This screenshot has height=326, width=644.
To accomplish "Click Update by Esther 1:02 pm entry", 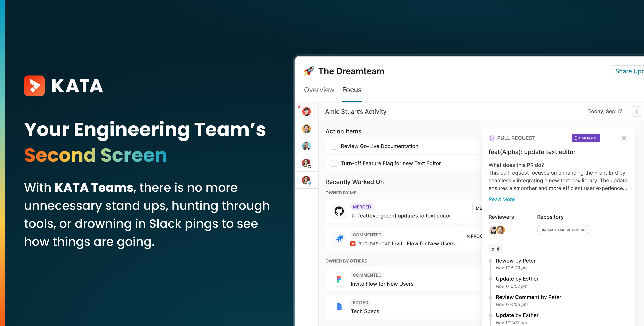I will click(517, 318).
